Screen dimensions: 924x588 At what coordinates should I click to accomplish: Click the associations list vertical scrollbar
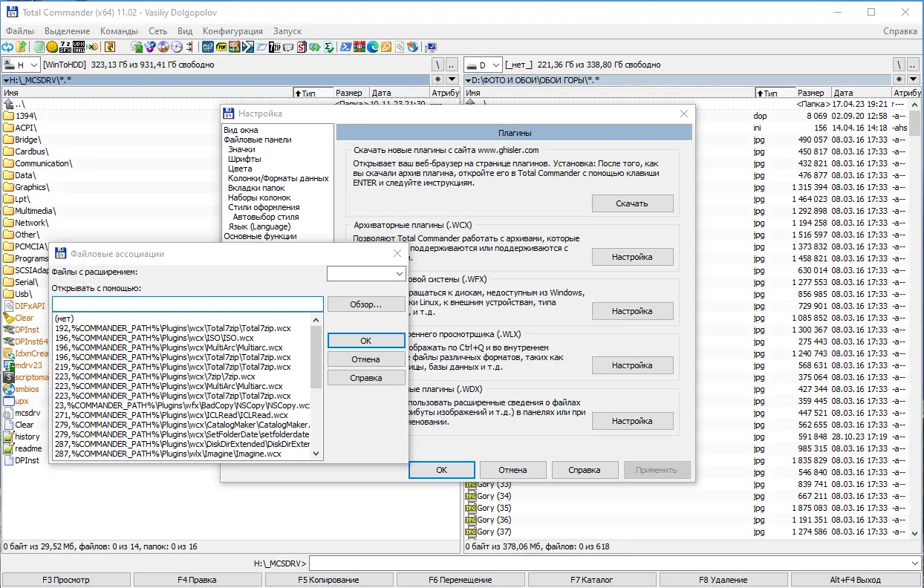point(316,386)
